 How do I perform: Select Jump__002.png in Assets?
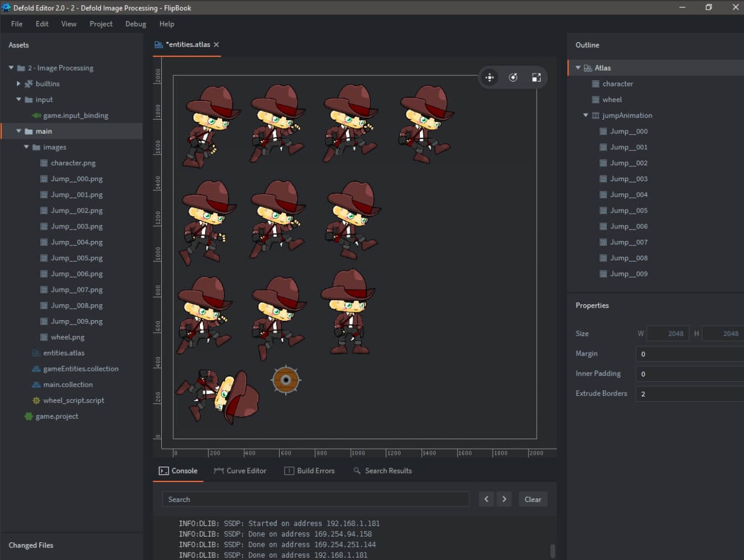coord(76,211)
